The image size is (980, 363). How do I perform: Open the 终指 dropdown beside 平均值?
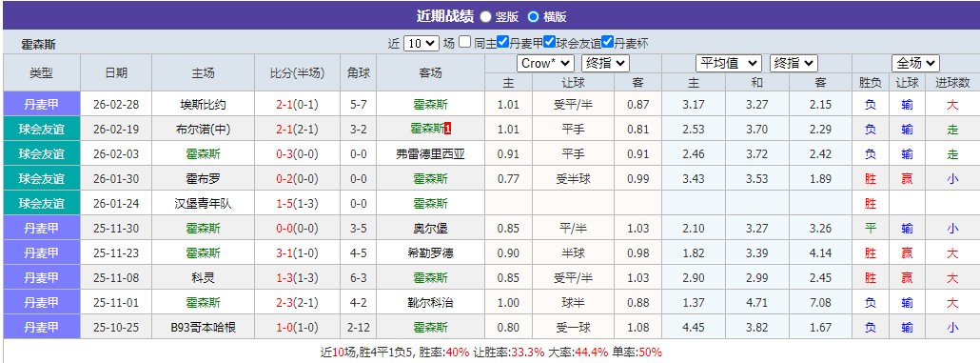(x=794, y=63)
